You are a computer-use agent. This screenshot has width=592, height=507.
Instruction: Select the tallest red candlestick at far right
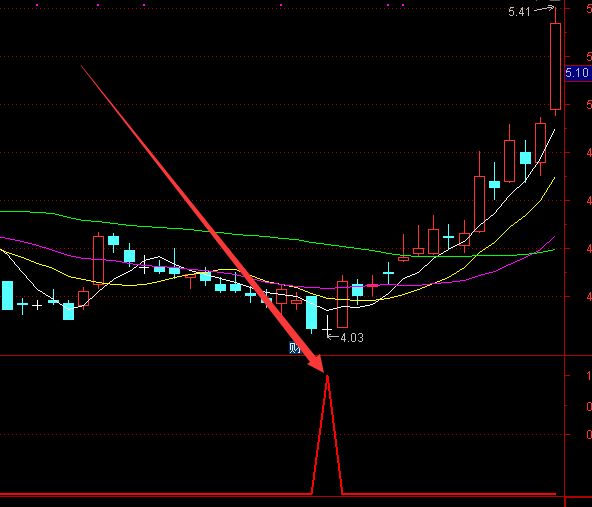pyautogui.click(x=555, y=66)
